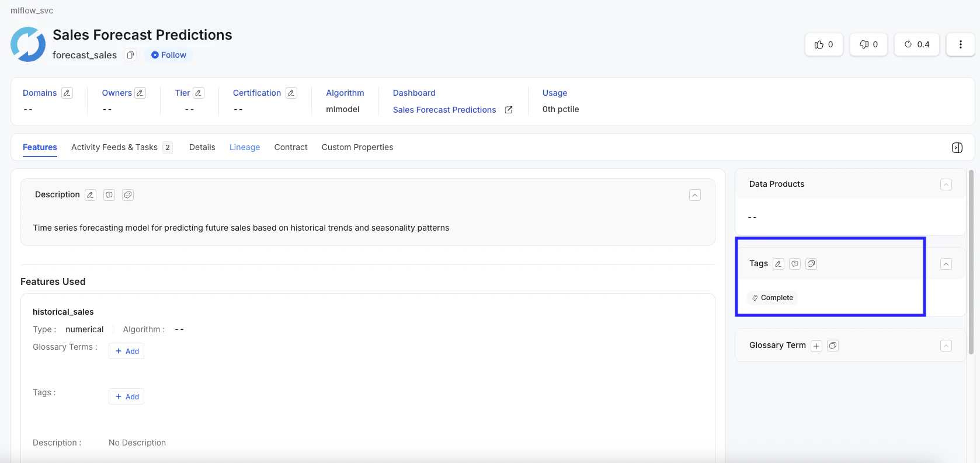Add a Glossary Term plus icon
The image size is (980, 463).
(x=816, y=346)
